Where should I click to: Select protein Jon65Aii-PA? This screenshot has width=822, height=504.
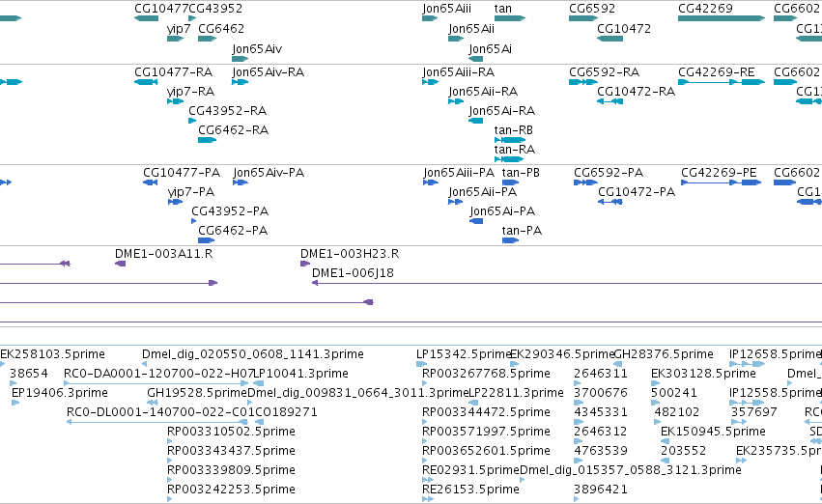[x=483, y=192]
